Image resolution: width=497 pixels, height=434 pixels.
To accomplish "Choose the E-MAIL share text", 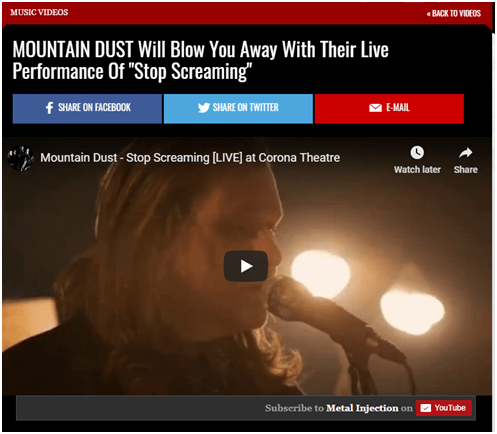I will click(x=398, y=107).
